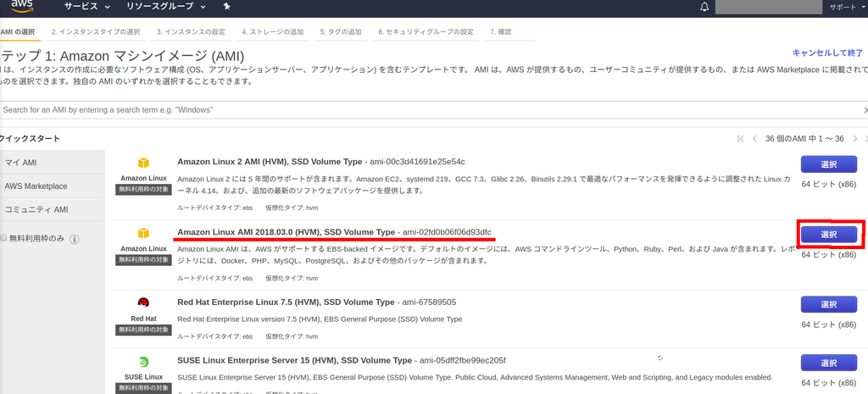Expand the サービス menu
Screen dimensions: 868x394
pos(87,7)
